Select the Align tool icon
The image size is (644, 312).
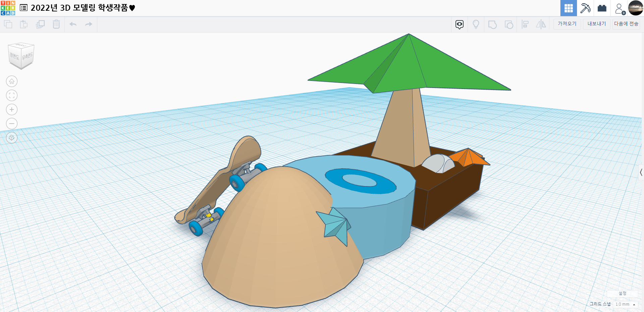pos(525,24)
